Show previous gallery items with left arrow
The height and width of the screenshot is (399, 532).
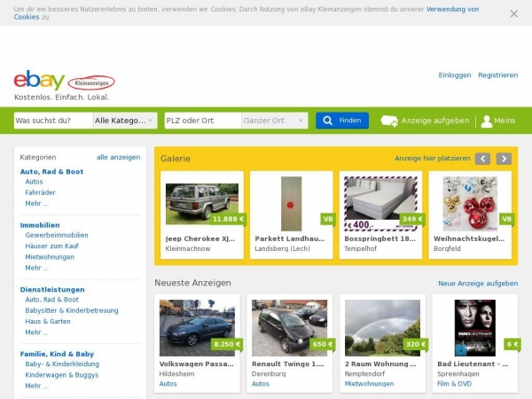coord(482,159)
